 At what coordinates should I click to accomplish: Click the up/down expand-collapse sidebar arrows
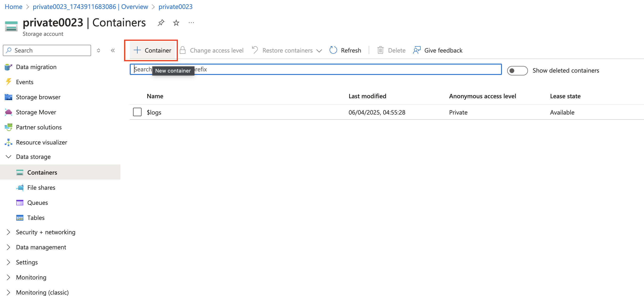click(x=99, y=50)
